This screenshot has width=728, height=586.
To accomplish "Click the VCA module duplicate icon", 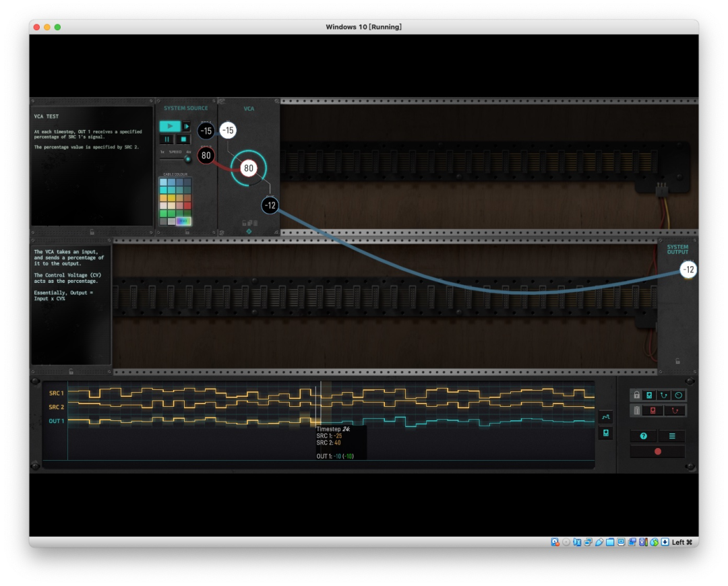I will [x=250, y=223].
